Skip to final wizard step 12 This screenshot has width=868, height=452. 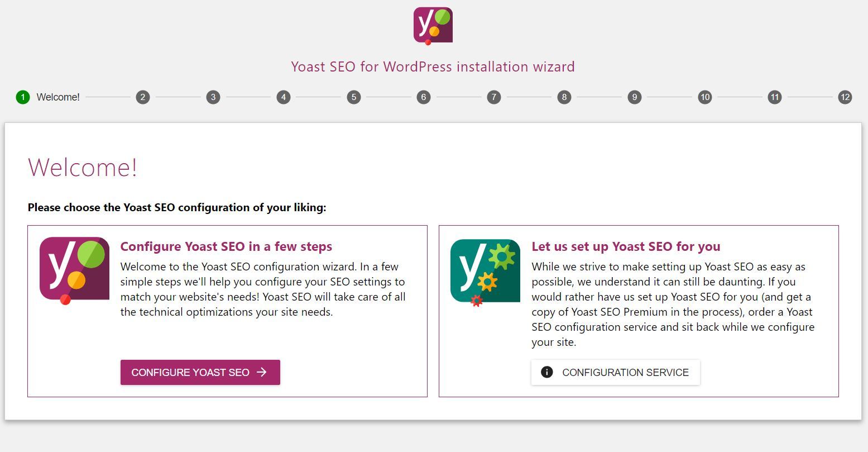coord(845,97)
